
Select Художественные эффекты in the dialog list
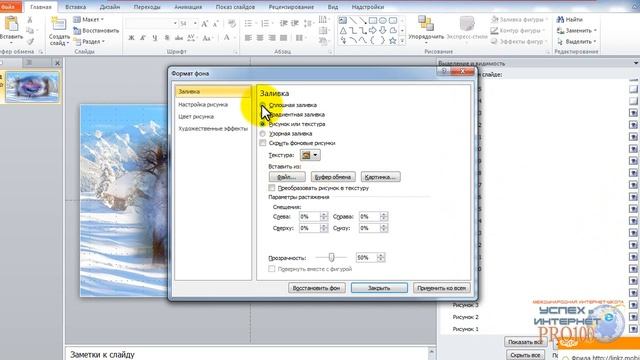[213, 129]
